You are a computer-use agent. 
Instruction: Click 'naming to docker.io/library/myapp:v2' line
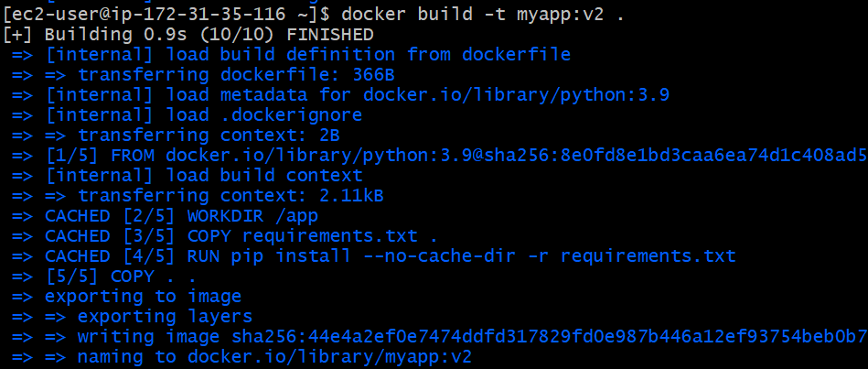click(274, 356)
